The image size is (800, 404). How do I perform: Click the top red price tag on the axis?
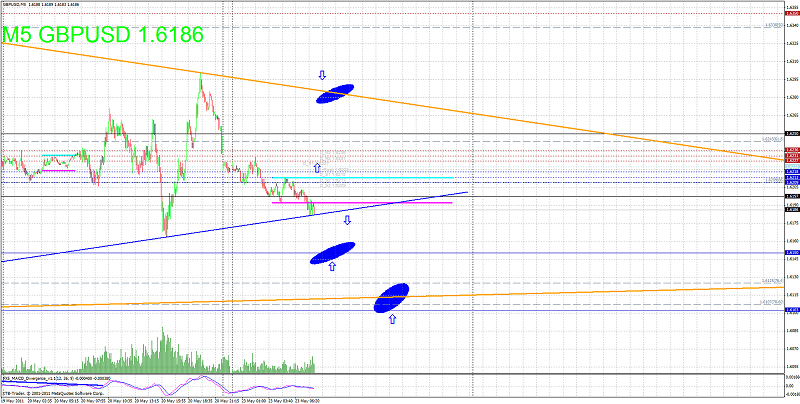[792, 13]
